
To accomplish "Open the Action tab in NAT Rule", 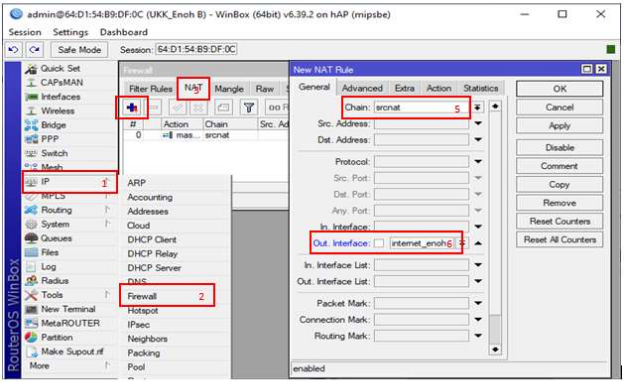I will [x=439, y=88].
